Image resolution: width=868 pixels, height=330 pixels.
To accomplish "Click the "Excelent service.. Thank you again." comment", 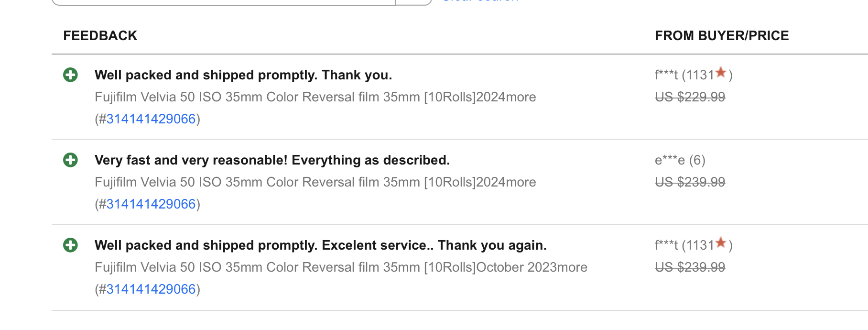I will click(x=320, y=245).
